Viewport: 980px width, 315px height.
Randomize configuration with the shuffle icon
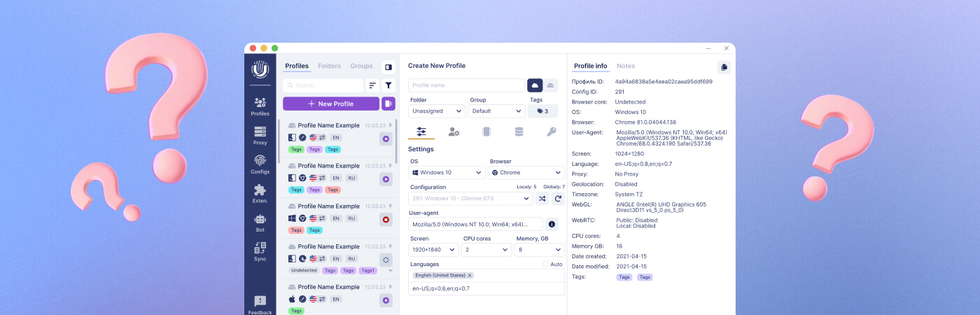(x=542, y=199)
